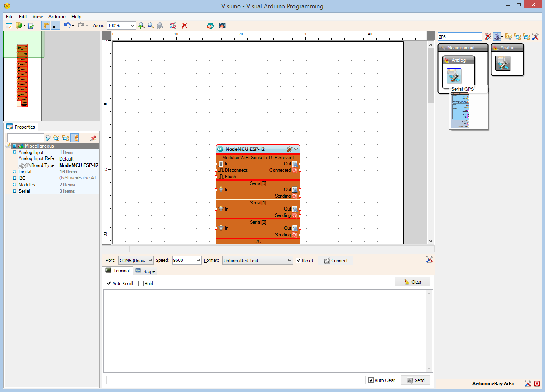Select GPS component in standalone Analog category
The height and width of the screenshot is (392, 545).
pos(503,63)
